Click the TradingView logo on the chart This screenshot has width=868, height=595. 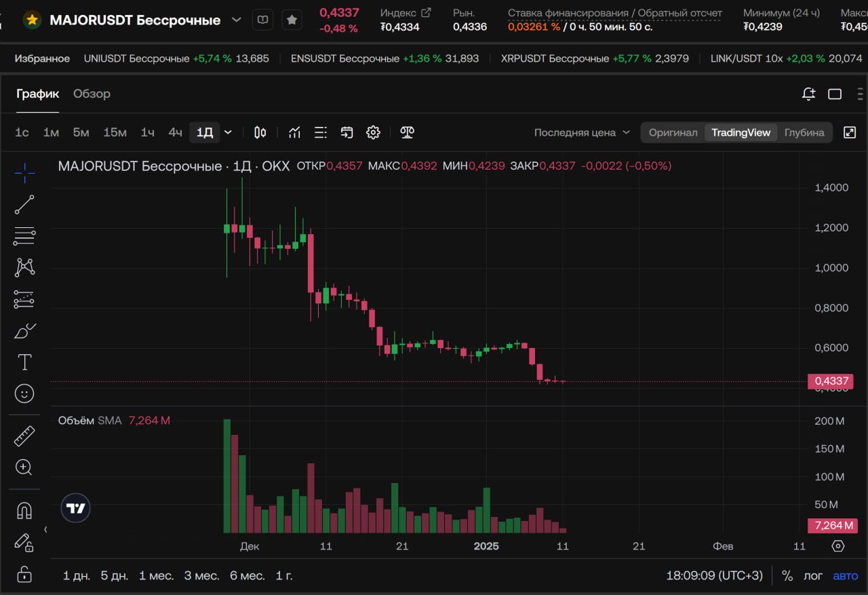click(x=76, y=508)
